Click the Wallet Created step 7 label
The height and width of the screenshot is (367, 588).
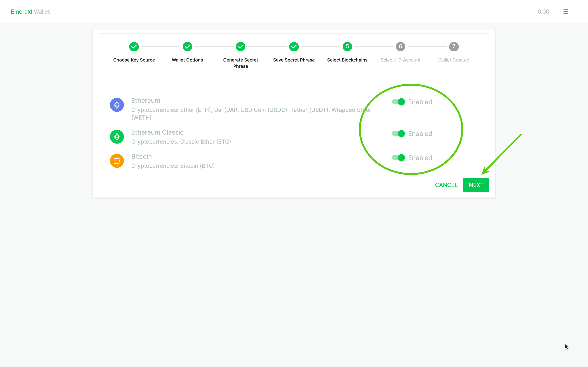point(453,60)
